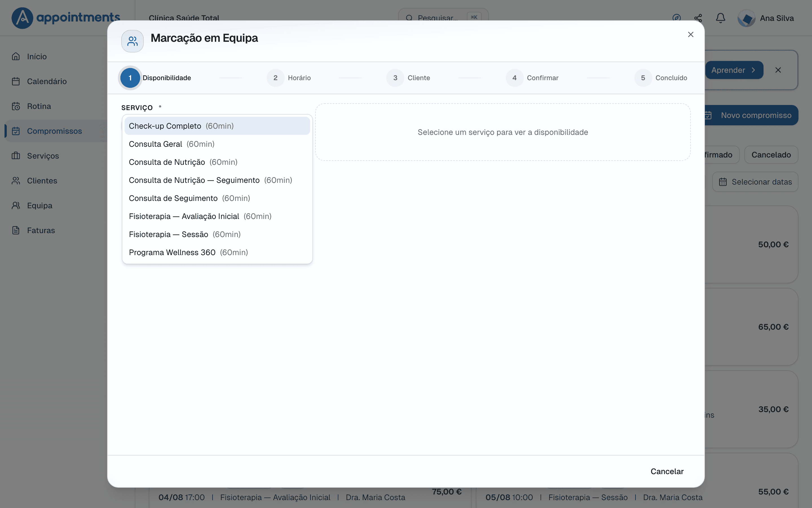Click Selecione um serviço placeholder message

(x=503, y=132)
